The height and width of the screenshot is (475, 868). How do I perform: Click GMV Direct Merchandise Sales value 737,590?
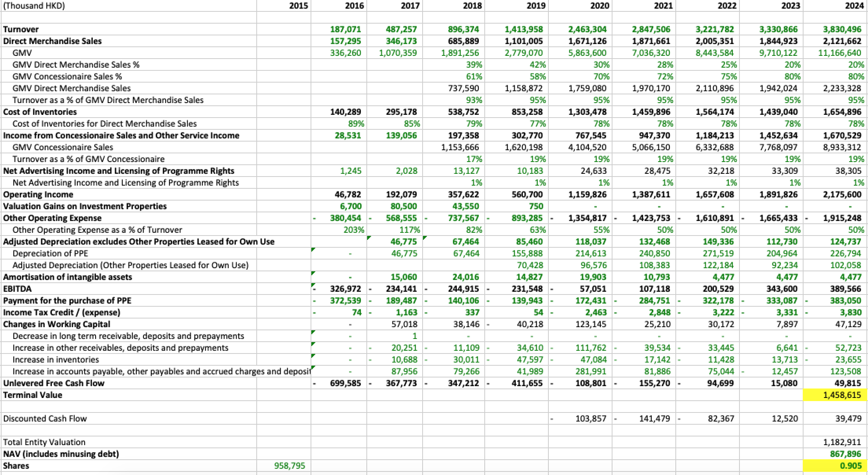click(463, 88)
